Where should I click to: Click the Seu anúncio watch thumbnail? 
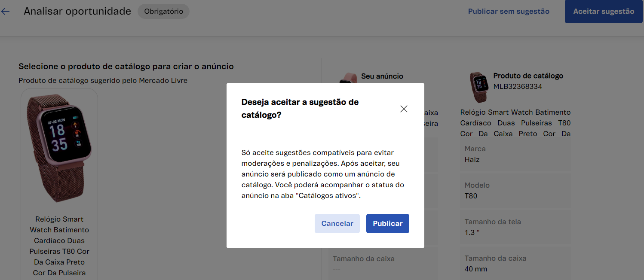point(345,79)
